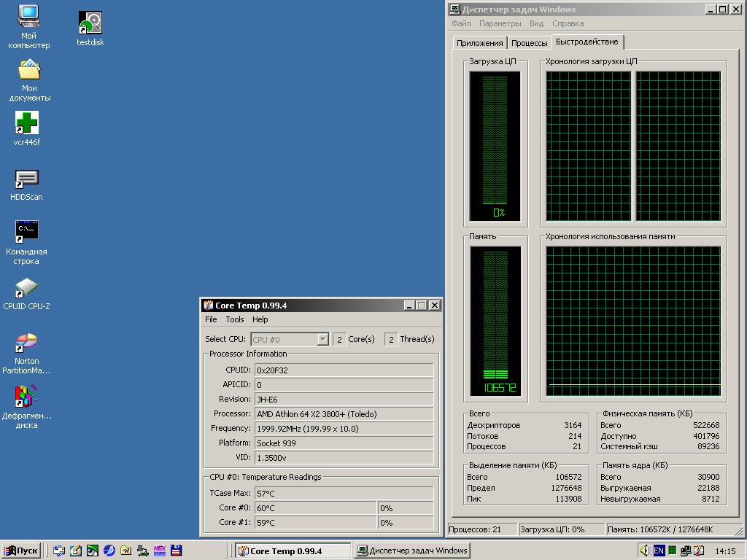Click the Core #0 temperature 60°C
The width and height of the screenshot is (747, 560).
pos(315,508)
